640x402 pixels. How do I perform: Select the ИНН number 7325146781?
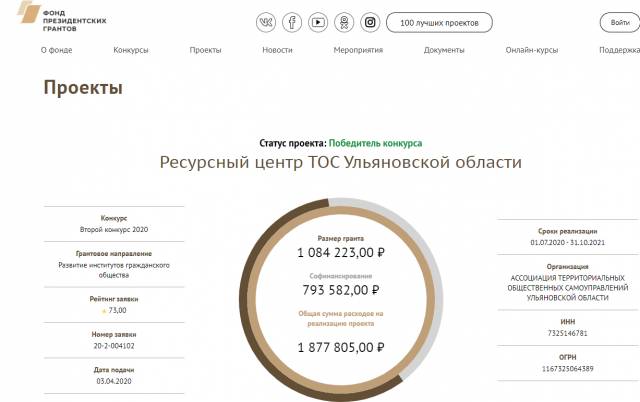[567, 333]
